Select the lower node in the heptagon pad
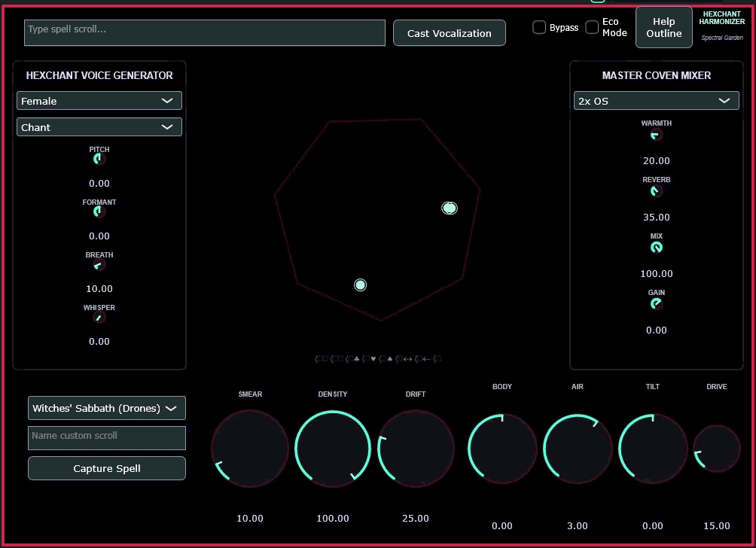Viewport: 756px width, 548px height. click(360, 285)
